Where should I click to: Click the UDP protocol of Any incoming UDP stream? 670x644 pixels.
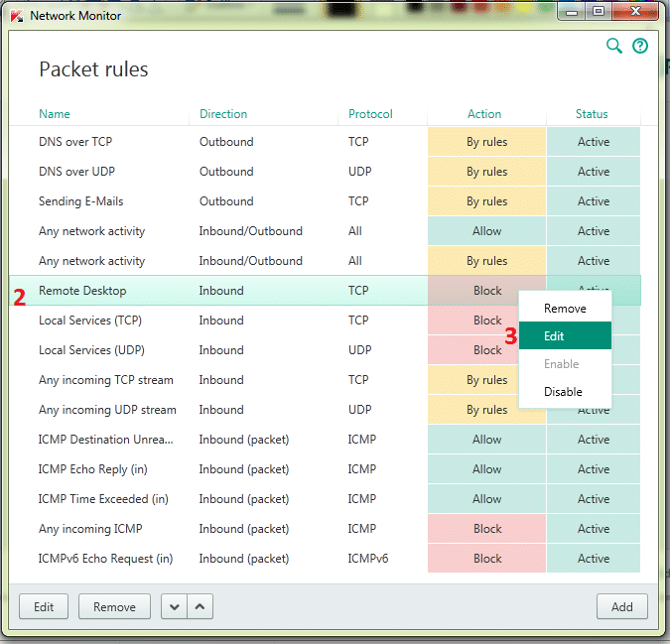pos(359,410)
